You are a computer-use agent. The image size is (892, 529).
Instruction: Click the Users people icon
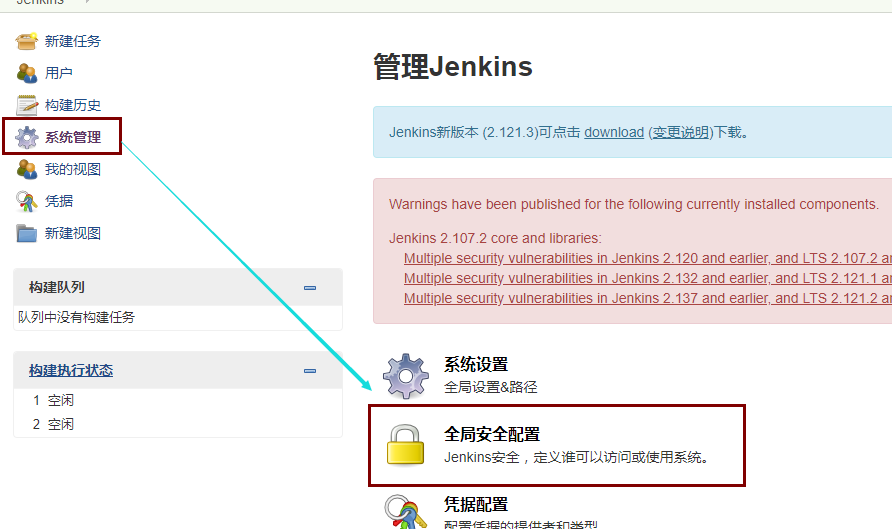[27, 73]
